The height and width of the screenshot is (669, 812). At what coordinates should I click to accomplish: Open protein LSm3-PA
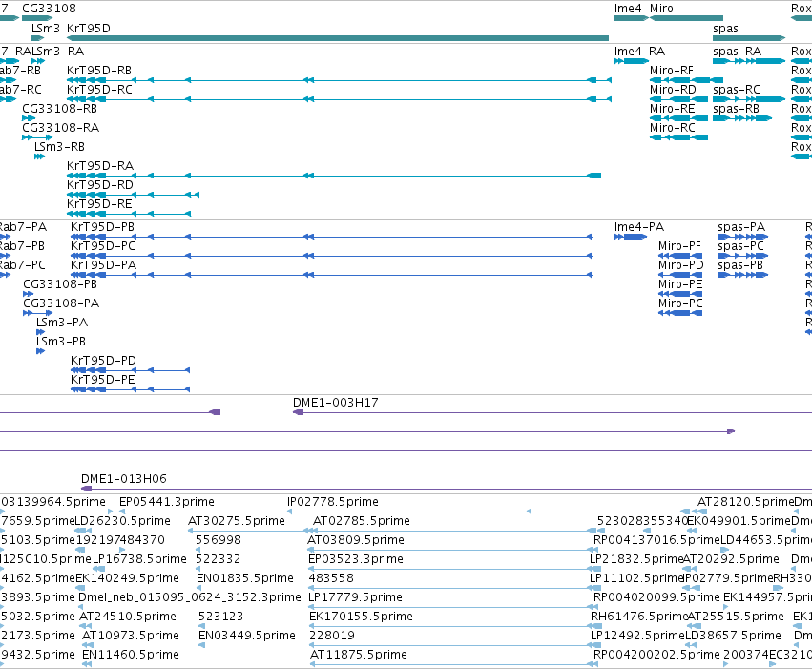coord(62,322)
